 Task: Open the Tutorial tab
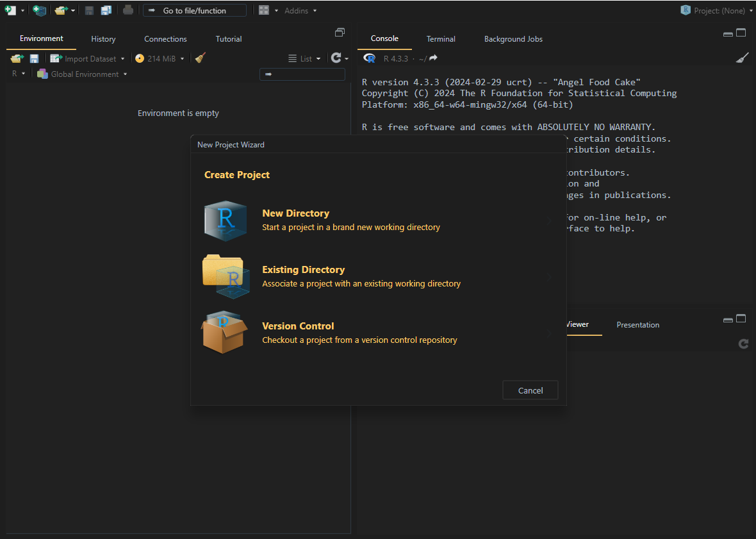(229, 39)
